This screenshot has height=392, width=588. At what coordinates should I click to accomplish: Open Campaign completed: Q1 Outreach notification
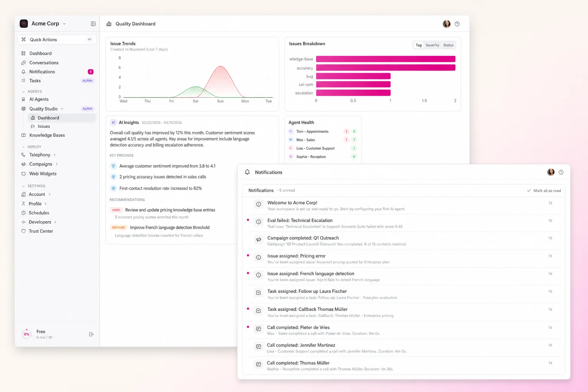(404, 241)
